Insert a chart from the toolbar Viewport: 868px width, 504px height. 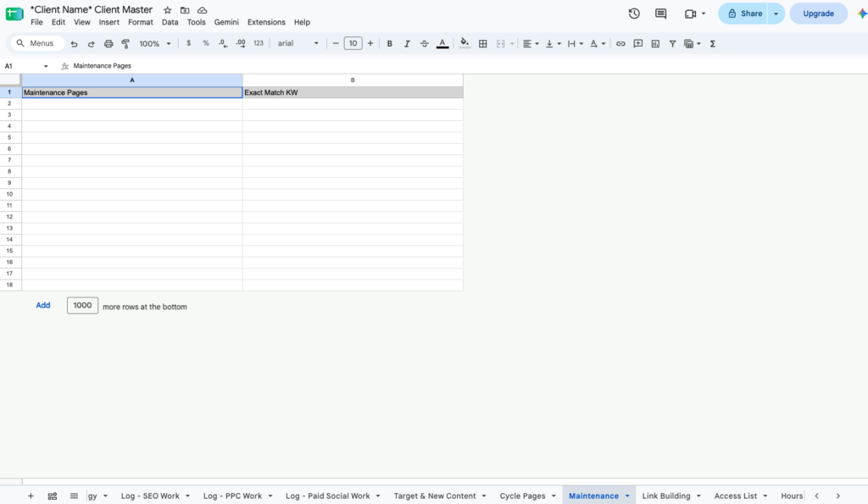tap(655, 44)
